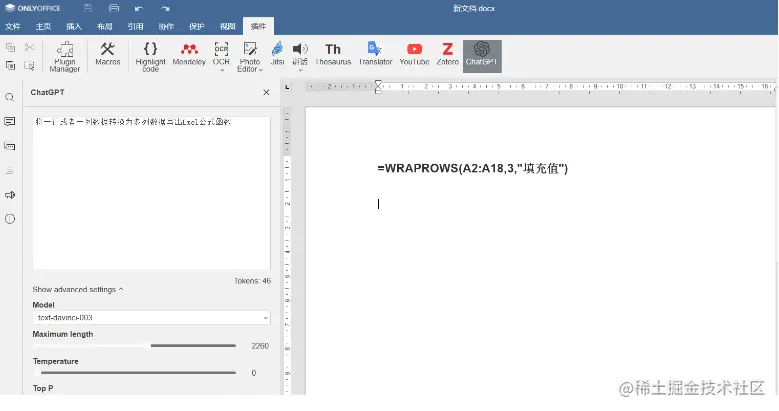The image size is (779, 411).
Task: Click the ruler tab stop selector
Action: (287, 87)
